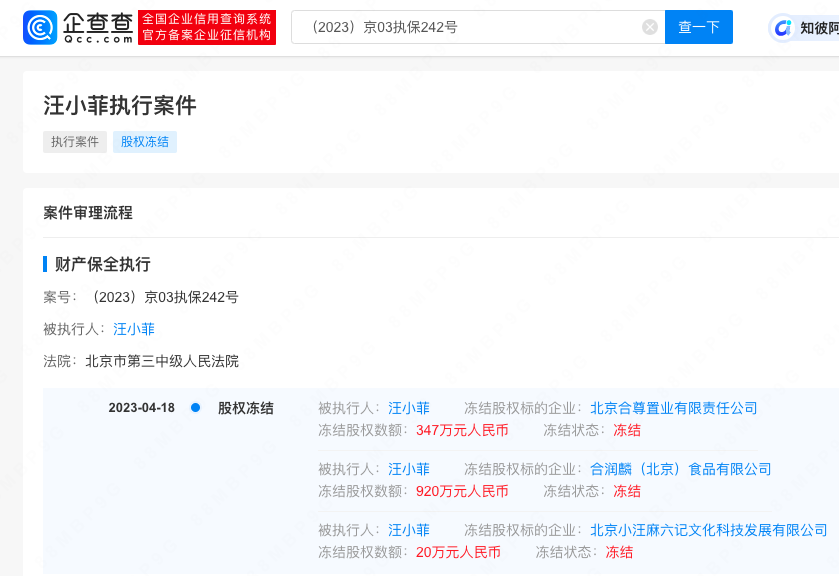839x576 pixels.
Task: Click the case number （2023）京03执保242号 text
Action: coord(163,297)
